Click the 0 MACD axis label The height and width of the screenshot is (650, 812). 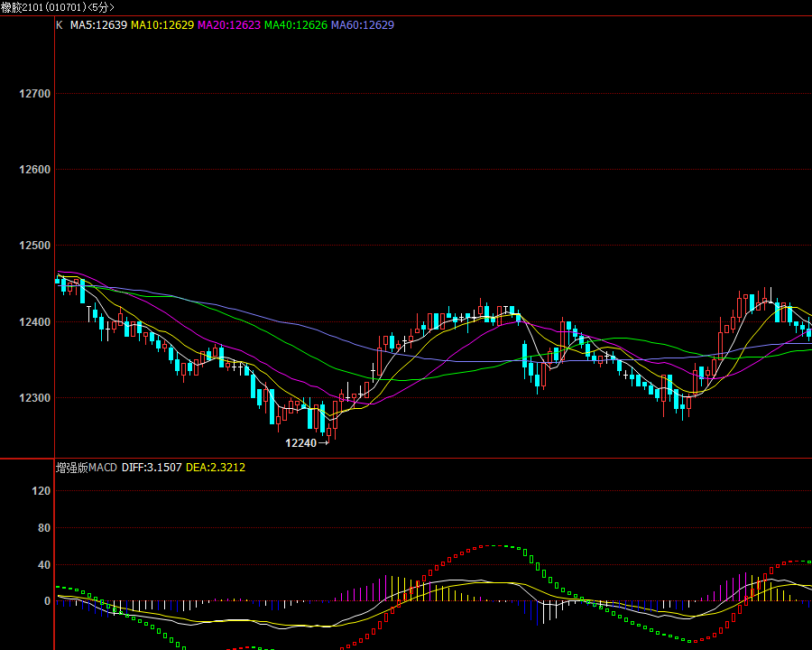(47, 600)
